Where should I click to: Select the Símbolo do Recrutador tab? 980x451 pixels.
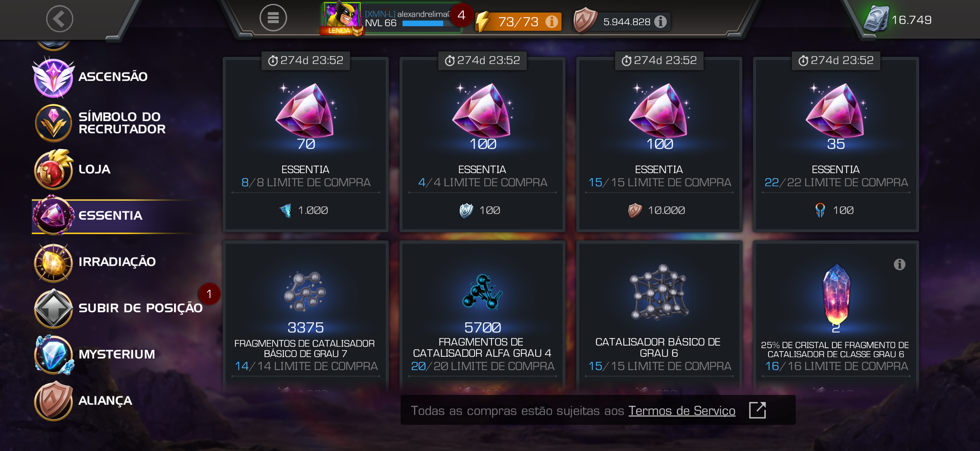[x=100, y=123]
